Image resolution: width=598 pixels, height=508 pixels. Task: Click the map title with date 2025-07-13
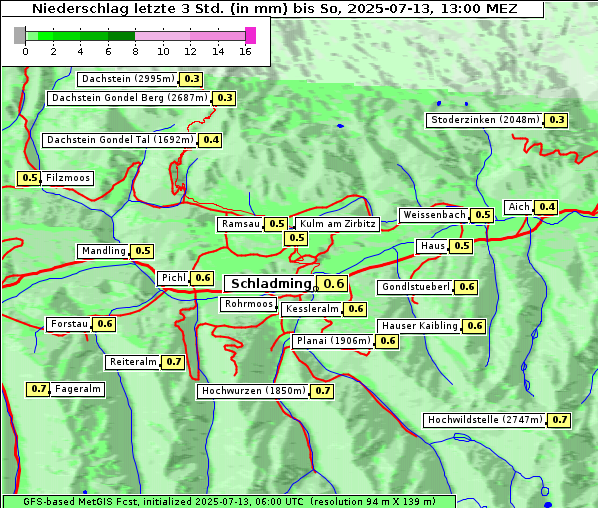pyautogui.click(x=275, y=9)
